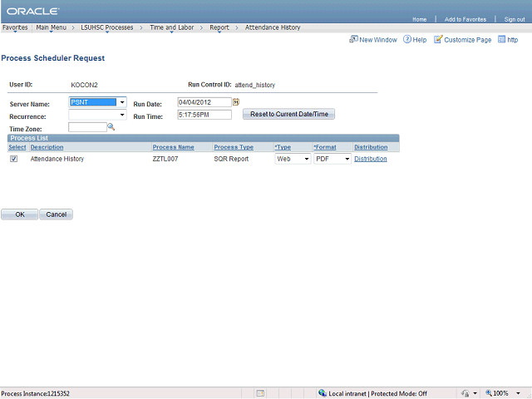Viewport: 532px width, 399px height.
Task: Click the New Window icon
Action: click(353, 39)
